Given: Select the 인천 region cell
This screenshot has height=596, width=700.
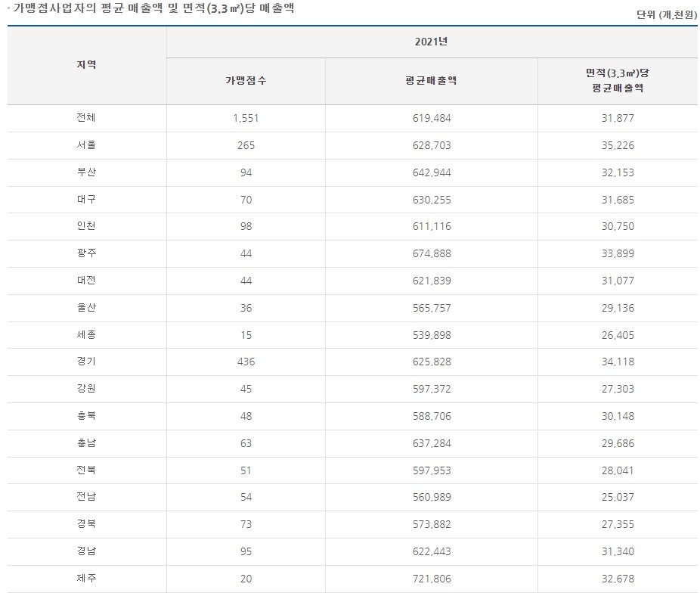Looking at the screenshot, I should pyautogui.click(x=86, y=225).
